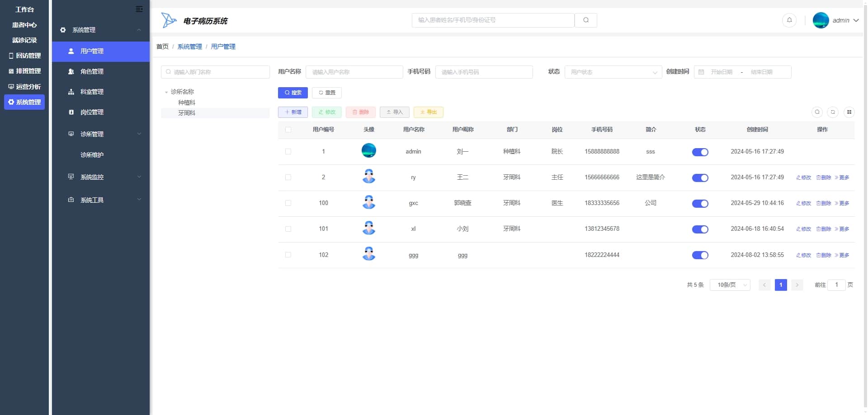
Task: Expand the 系统工具 submenu
Action: pos(101,200)
